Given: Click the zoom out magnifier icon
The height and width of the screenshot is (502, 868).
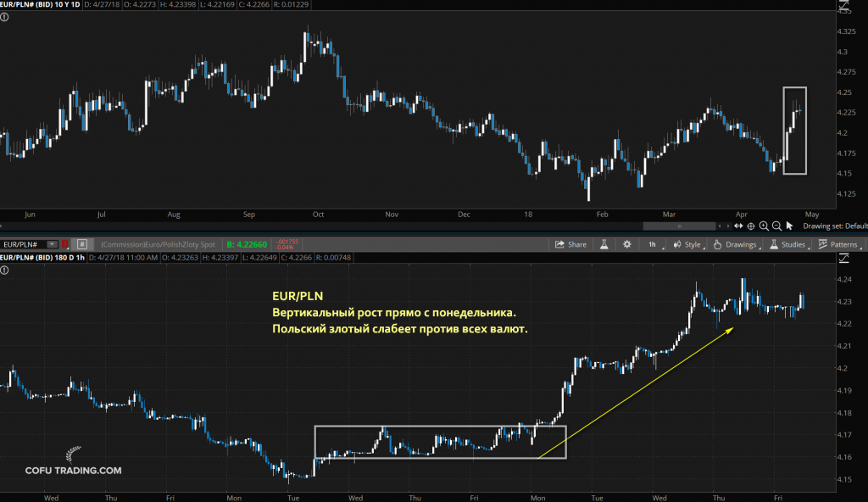Looking at the screenshot, I should tap(776, 226).
